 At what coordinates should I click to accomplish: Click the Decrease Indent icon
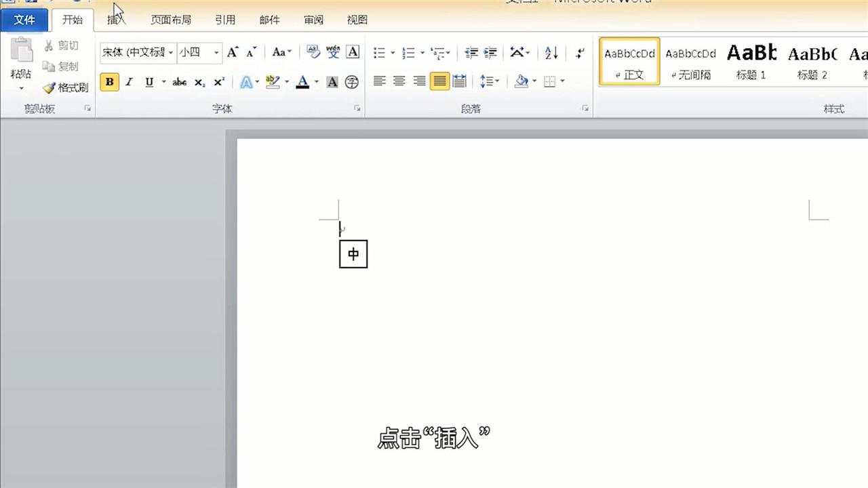pyautogui.click(x=471, y=52)
